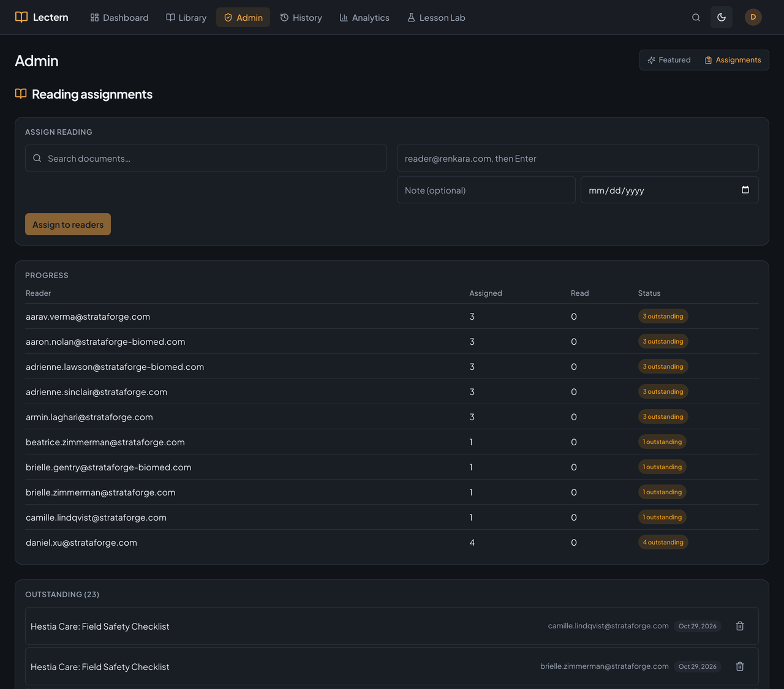Select aarav.verma@strataforge.com row
Screen dimensions: 784x689
pos(392,317)
